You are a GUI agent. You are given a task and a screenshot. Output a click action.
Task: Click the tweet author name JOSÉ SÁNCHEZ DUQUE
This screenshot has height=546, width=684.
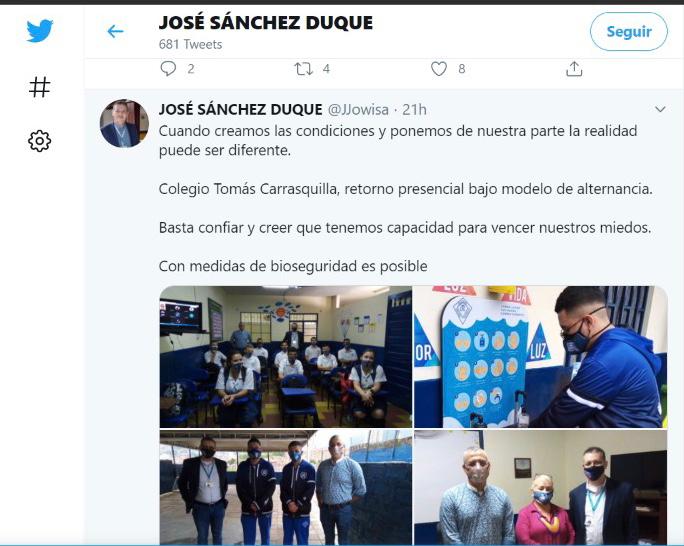[240, 109]
